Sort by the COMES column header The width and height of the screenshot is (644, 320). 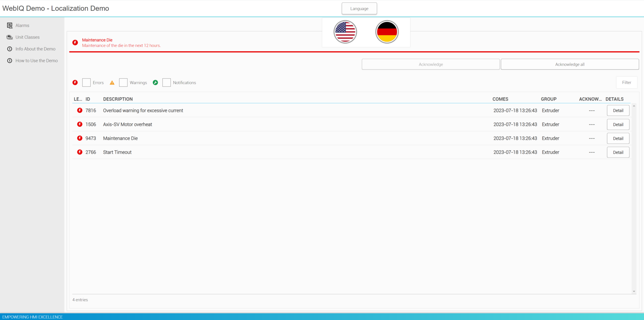[x=500, y=99]
